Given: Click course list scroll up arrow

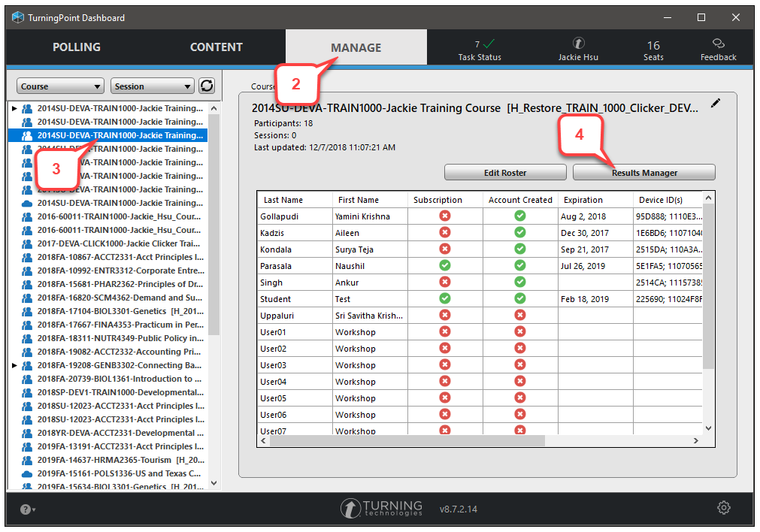Looking at the screenshot, I should (213, 108).
